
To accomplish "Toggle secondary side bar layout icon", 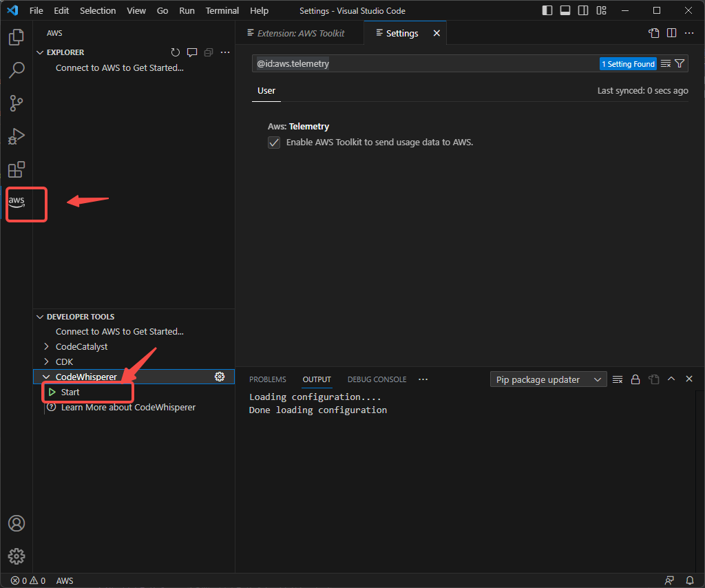I will coord(583,10).
